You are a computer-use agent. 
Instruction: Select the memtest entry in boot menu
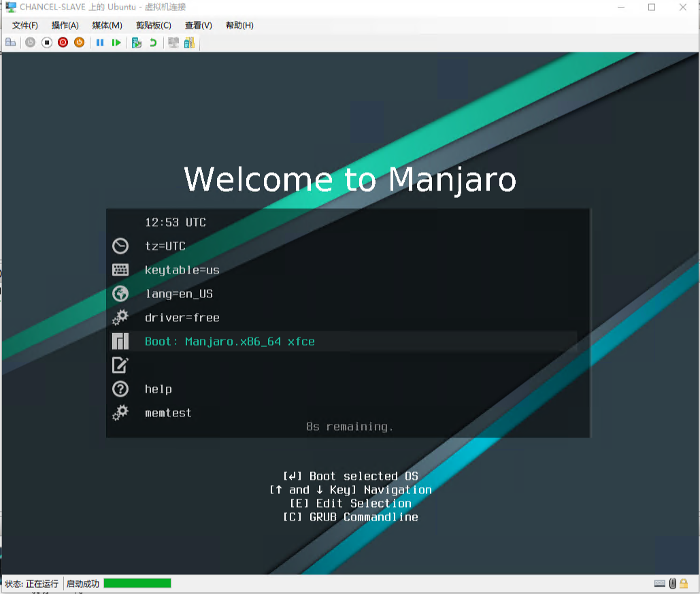click(168, 413)
